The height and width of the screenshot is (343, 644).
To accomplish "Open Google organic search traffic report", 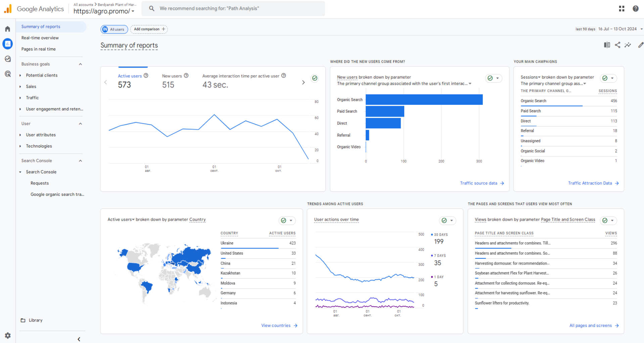I will coord(57,195).
